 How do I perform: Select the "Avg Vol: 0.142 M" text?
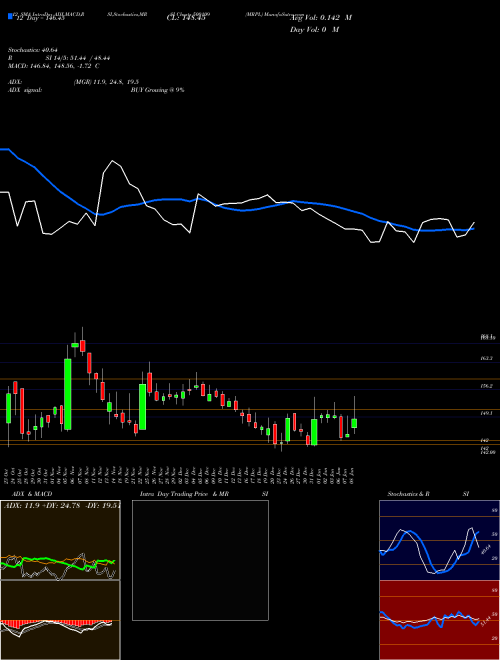(x=321, y=18)
